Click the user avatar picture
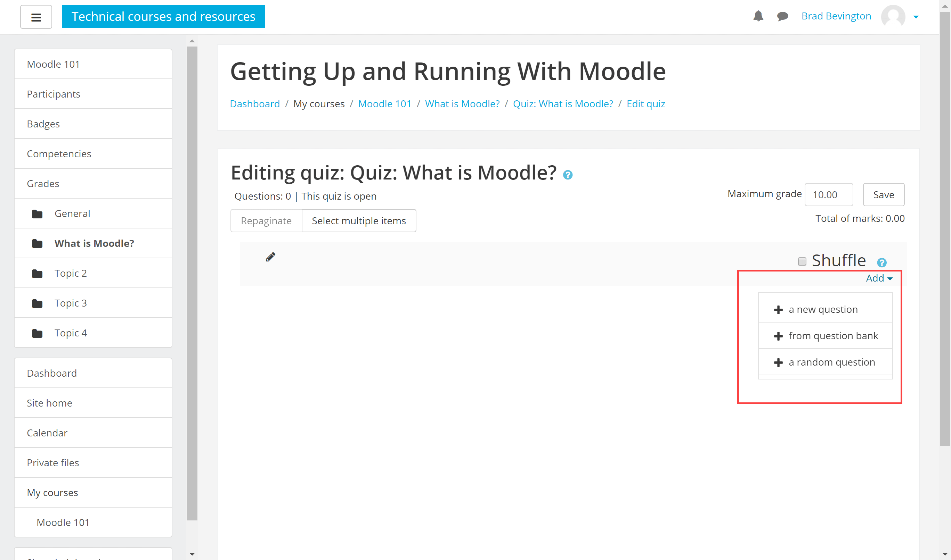Viewport: 951px width, 560px height. click(x=893, y=17)
